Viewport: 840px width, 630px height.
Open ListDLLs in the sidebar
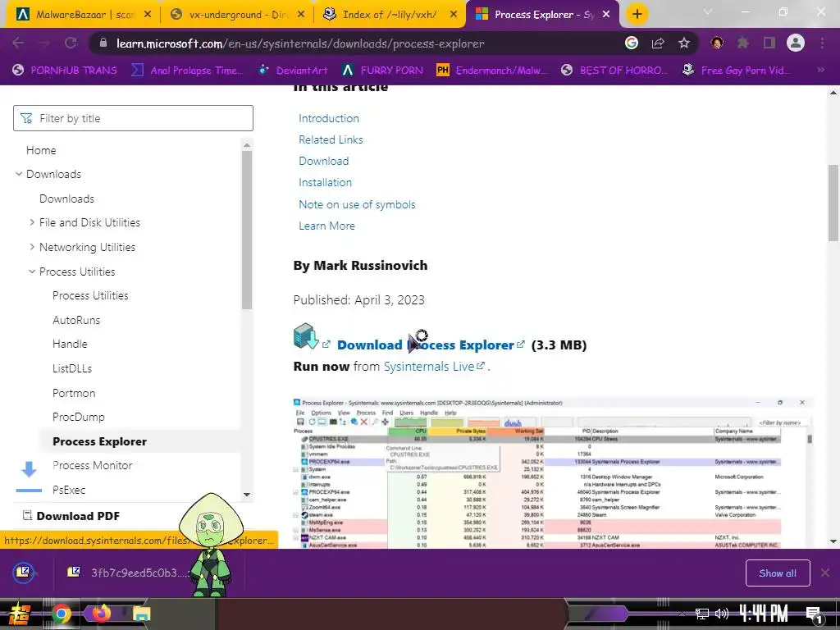click(x=72, y=368)
